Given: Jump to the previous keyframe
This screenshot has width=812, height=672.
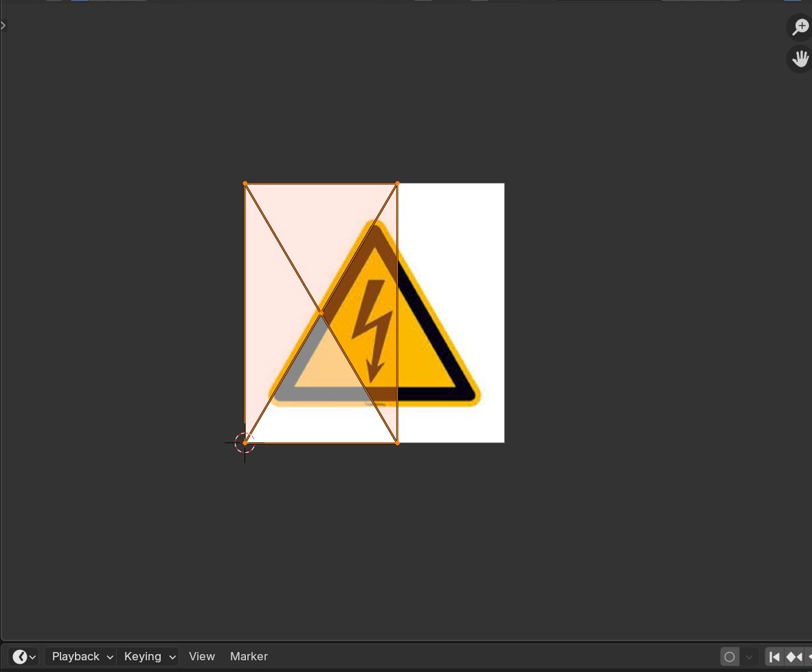Looking at the screenshot, I should pos(794,657).
